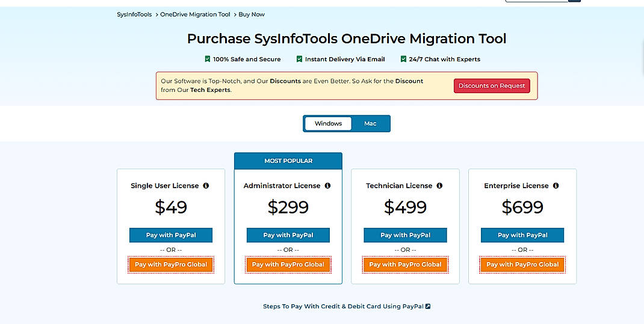644x324 pixels.
Task: Click the 24/7 Chat with Experts text
Action: 444,59
